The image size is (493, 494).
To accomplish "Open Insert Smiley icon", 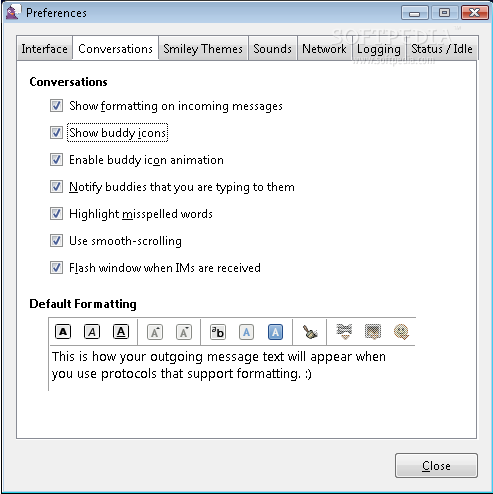I will tap(401, 332).
